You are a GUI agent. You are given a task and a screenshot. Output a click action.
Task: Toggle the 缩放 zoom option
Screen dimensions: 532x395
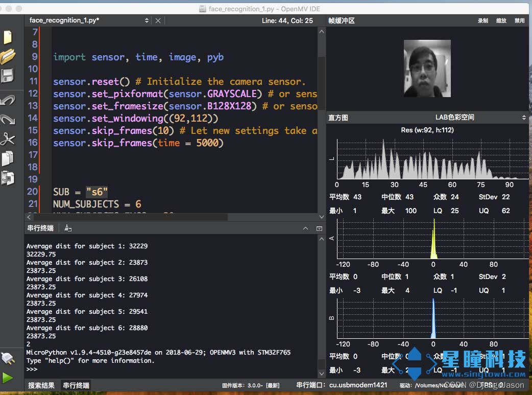(x=501, y=20)
